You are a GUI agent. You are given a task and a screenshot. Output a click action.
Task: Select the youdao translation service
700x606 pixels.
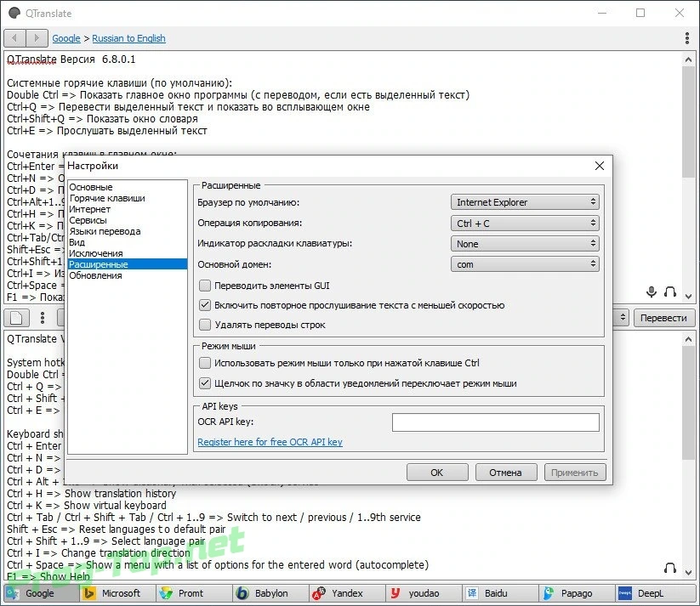424,593
